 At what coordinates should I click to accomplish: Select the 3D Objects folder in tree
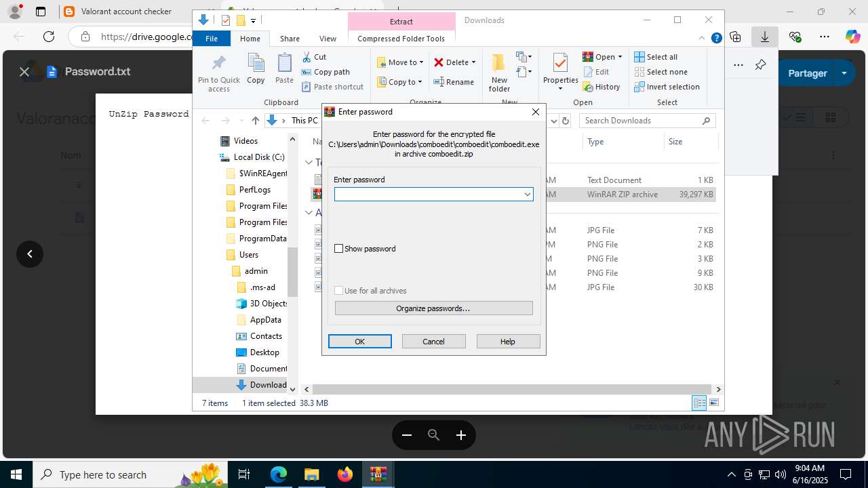tap(262, 304)
